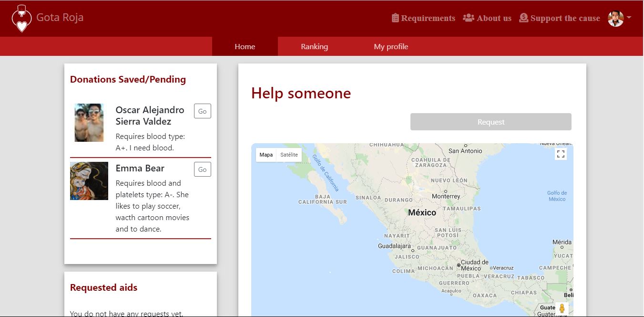Click the name Emma Bear
Screen dimensions: 644x317
point(140,168)
